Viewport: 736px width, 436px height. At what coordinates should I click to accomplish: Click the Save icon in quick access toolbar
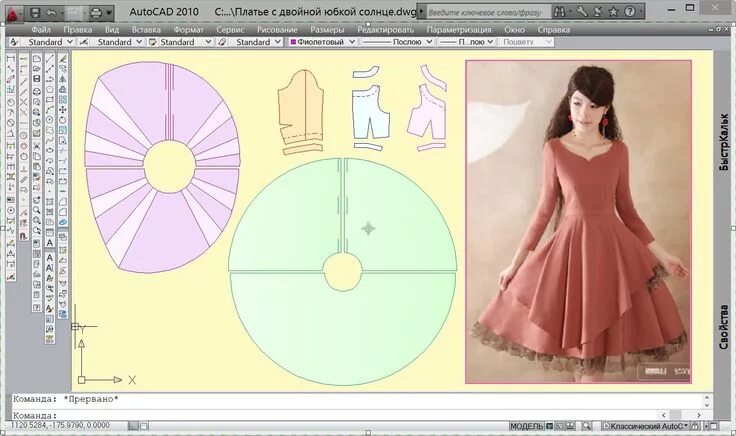34,13
